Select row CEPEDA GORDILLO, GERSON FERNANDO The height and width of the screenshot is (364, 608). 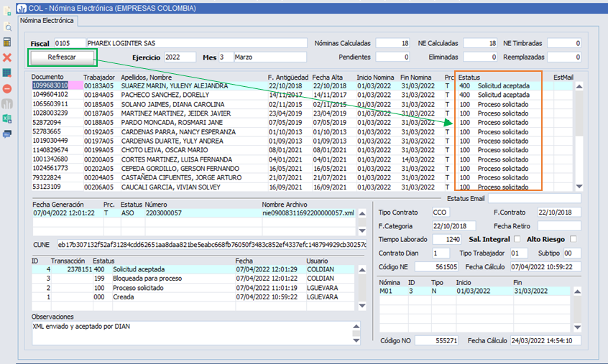click(303, 169)
